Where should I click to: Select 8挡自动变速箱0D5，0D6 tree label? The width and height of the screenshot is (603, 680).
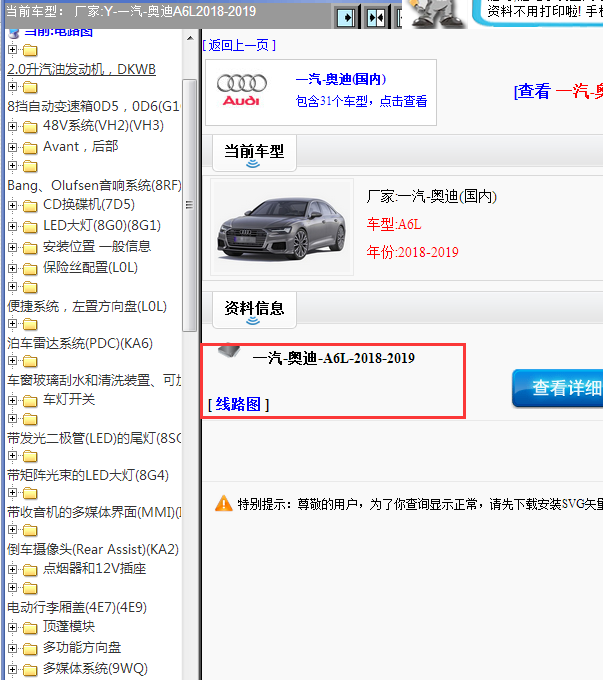tap(94, 106)
